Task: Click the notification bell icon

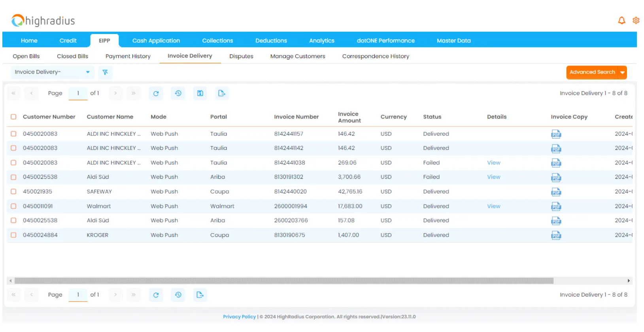Action: (621, 21)
